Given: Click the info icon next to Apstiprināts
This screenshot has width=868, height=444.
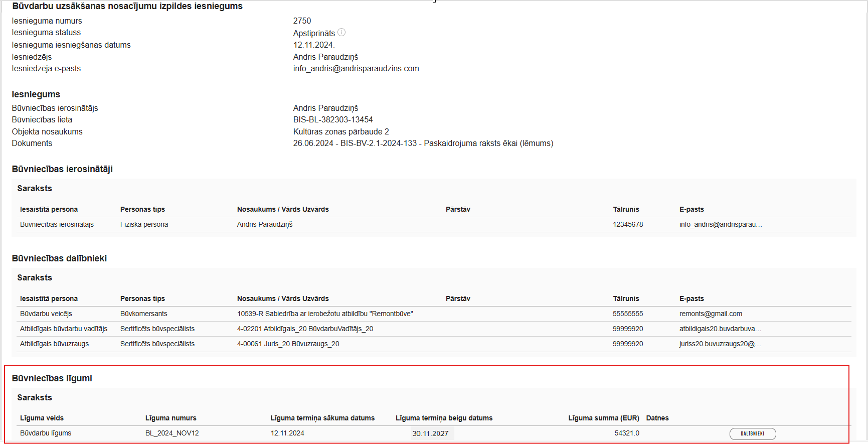Looking at the screenshot, I should point(341,32).
